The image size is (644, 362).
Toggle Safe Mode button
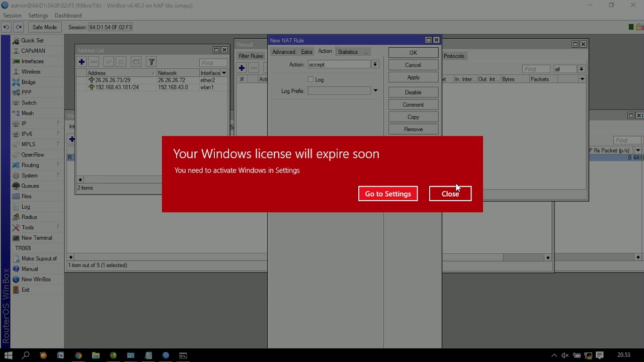tap(45, 27)
